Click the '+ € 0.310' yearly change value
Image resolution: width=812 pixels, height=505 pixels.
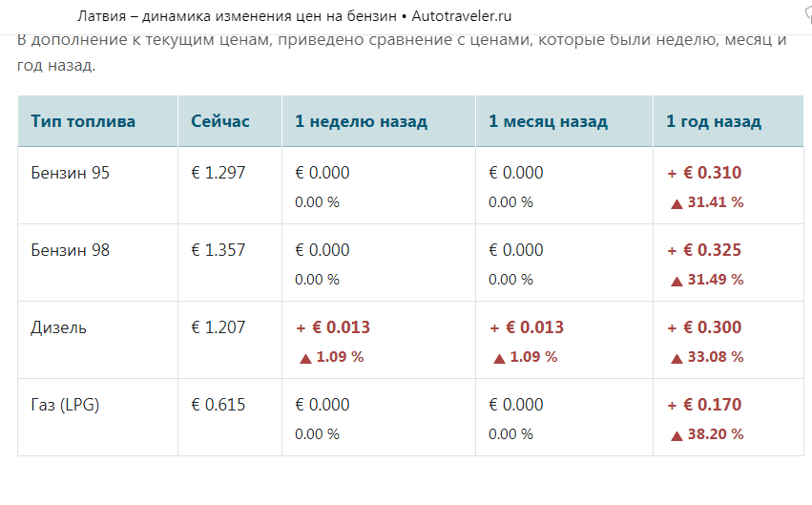point(704,173)
